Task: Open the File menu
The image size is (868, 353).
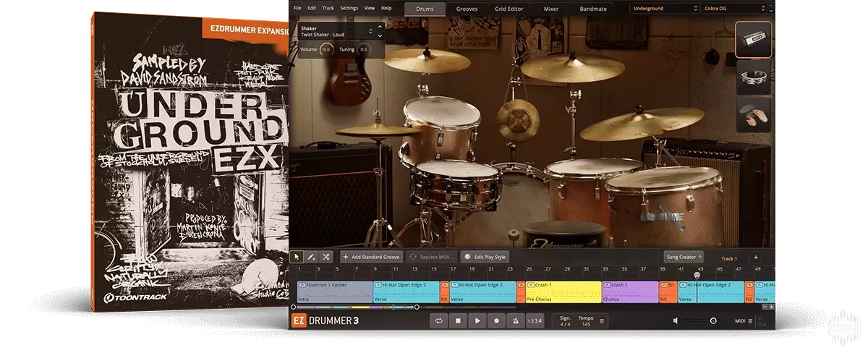Action: (297, 8)
